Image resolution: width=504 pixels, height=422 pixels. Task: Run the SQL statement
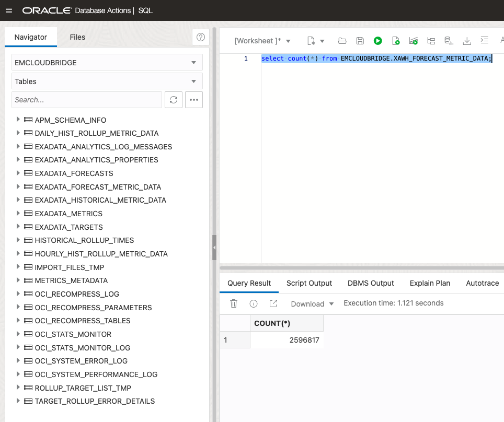(x=377, y=41)
